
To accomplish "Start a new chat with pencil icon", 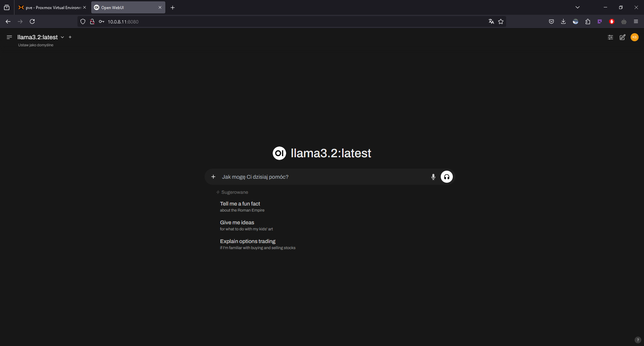I will (623, 37).
